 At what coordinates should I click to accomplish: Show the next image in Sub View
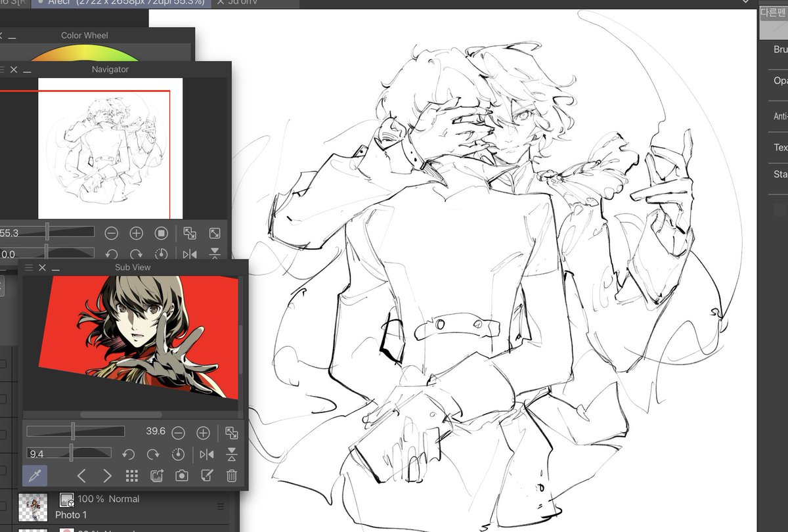[106, 476]
